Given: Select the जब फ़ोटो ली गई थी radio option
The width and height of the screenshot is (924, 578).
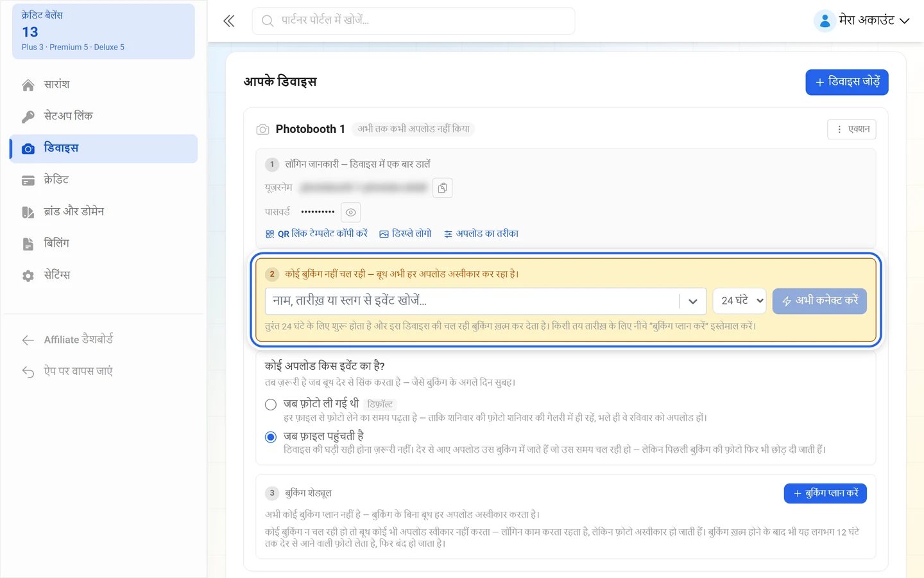Looking at the screenshot, I should tap(271, 405).
